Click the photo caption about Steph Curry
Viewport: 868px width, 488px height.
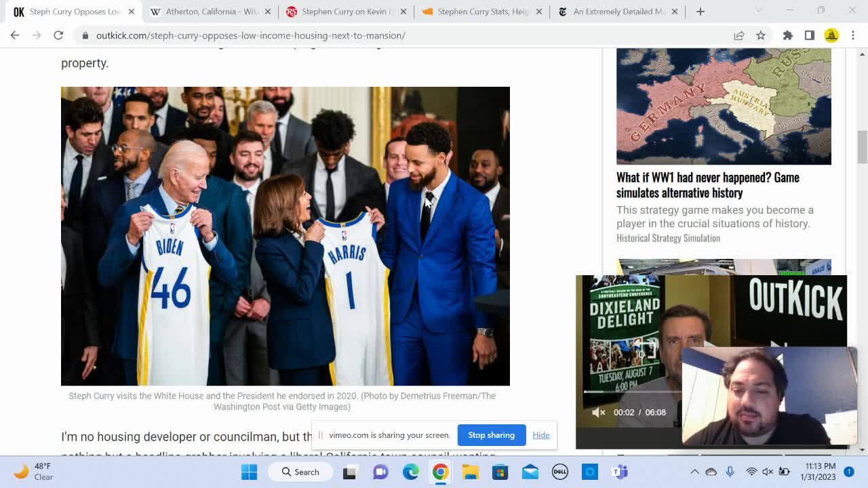(x=282, y=401)
